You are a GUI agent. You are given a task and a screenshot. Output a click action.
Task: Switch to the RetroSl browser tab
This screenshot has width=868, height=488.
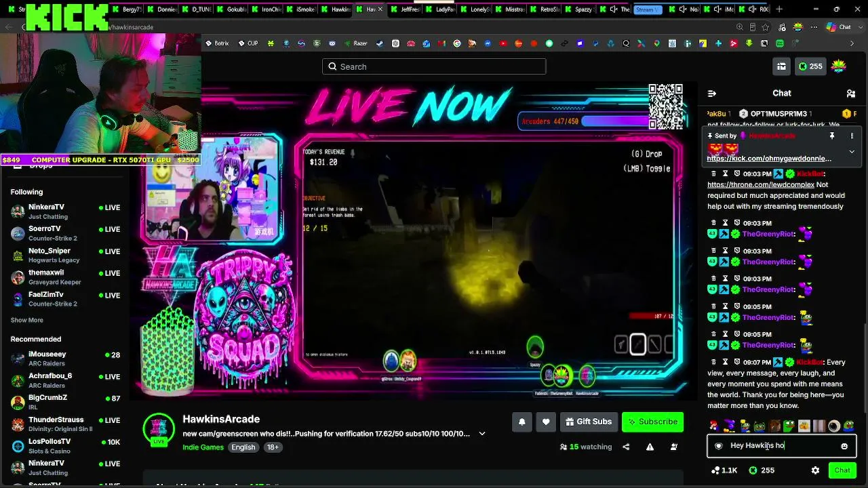click(x=545, y=9)
